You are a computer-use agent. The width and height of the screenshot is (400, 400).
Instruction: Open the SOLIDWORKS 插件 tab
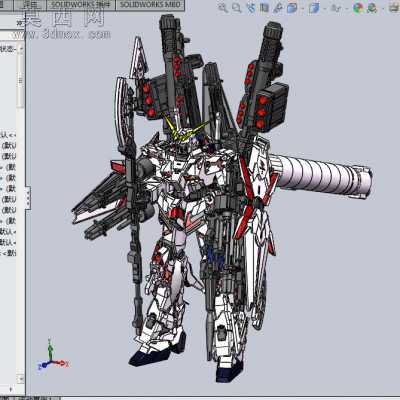click(x=81, y=5)
